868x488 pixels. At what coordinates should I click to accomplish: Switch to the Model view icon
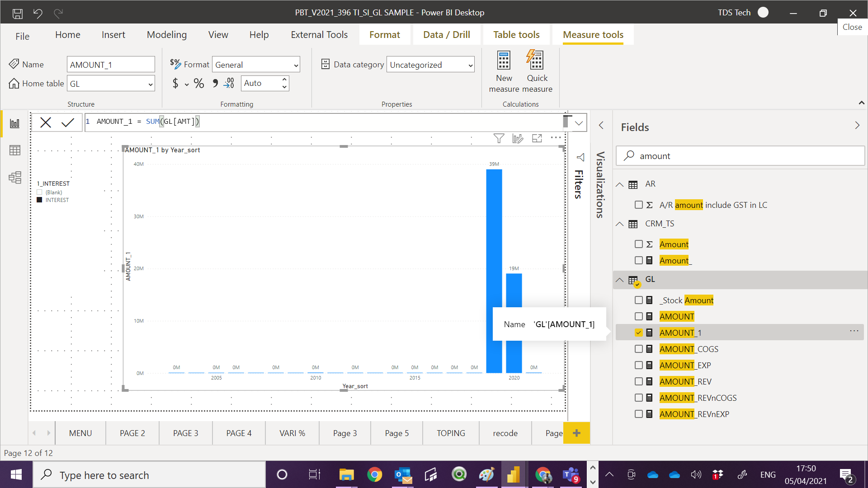point(15,177)
